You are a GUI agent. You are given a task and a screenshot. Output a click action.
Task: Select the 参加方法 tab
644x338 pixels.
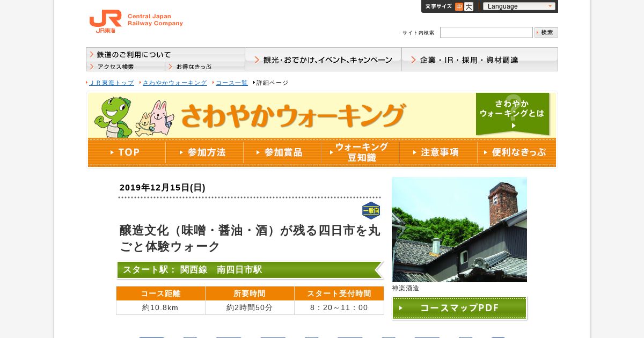pyautogui.click(x=204, y=152)
